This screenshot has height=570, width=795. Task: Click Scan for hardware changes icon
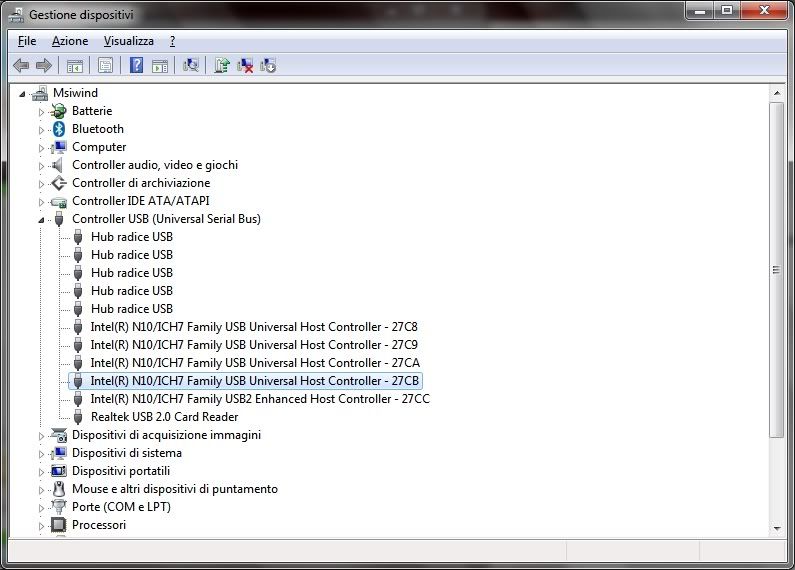pyautogui.click(x=191, y=66)
